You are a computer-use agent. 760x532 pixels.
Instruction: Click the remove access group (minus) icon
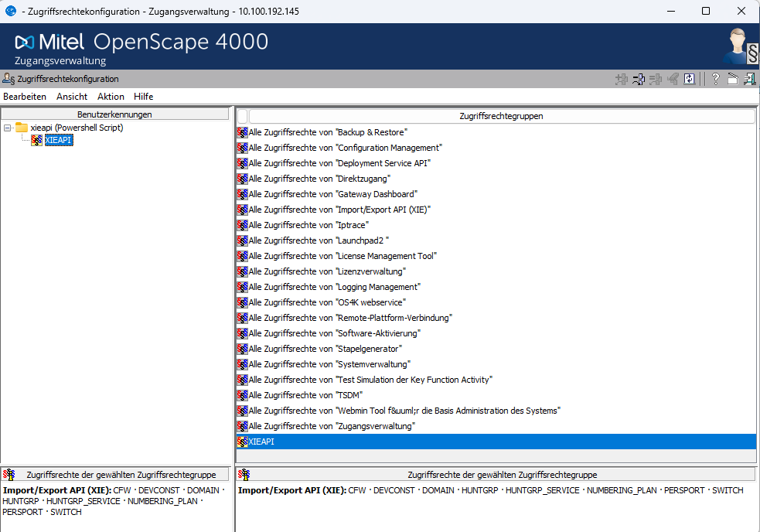(639, 79)
